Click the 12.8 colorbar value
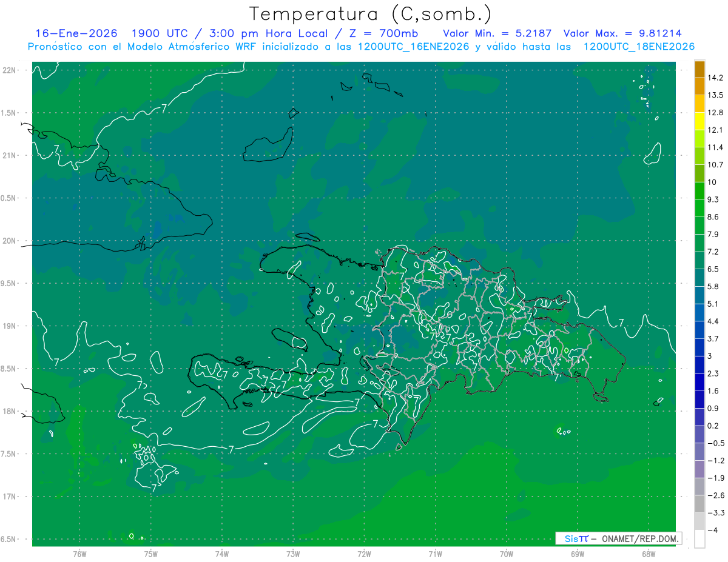 tap(716, 113)
